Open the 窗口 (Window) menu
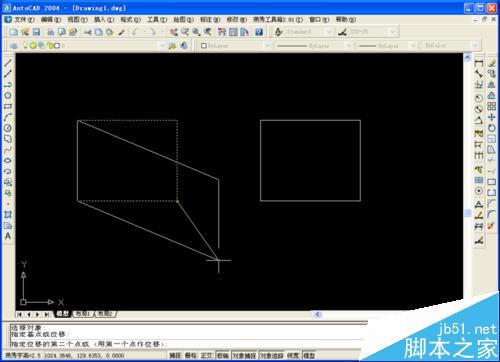The width and height of the screenshot is (500, 362). click(319, 20)
